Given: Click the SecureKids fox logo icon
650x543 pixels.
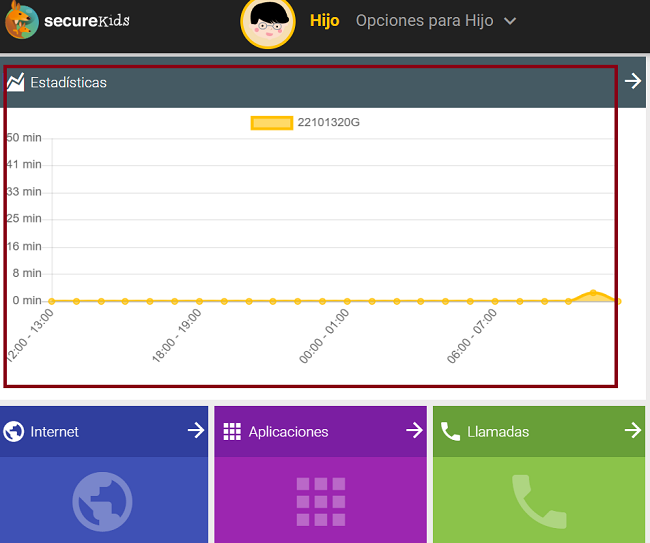Looking at the screenshot, I should [22, 21].
